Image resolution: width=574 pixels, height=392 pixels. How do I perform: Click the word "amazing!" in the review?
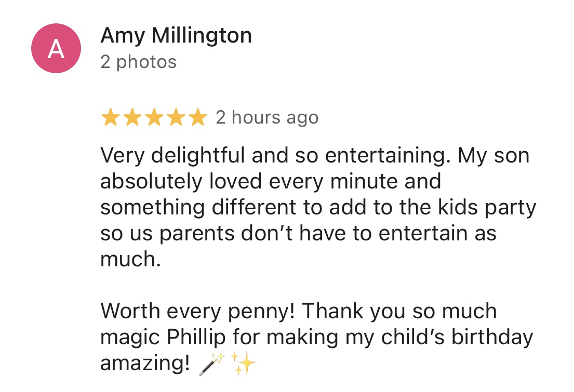(145, 363)
